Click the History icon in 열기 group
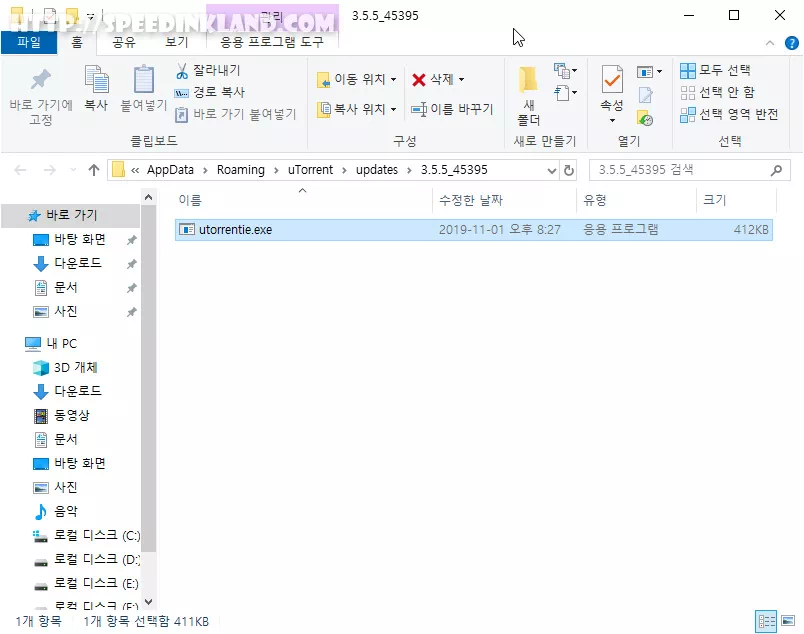 645,118
